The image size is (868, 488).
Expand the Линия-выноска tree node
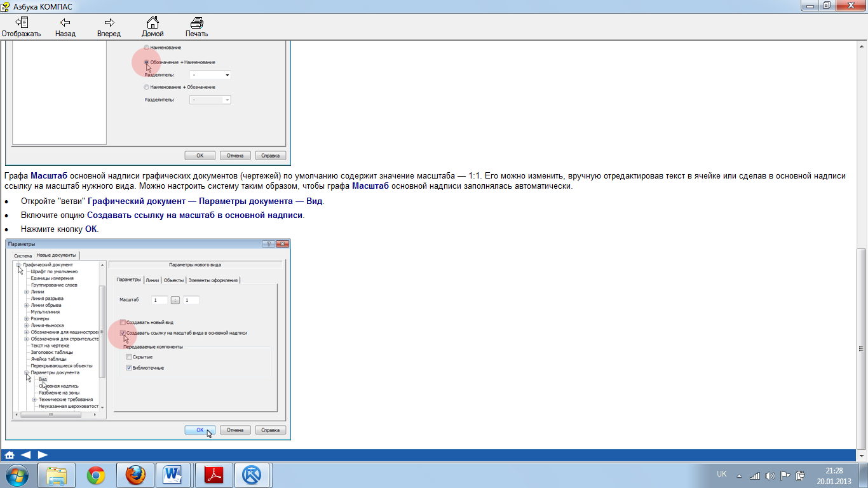(26, 325)
